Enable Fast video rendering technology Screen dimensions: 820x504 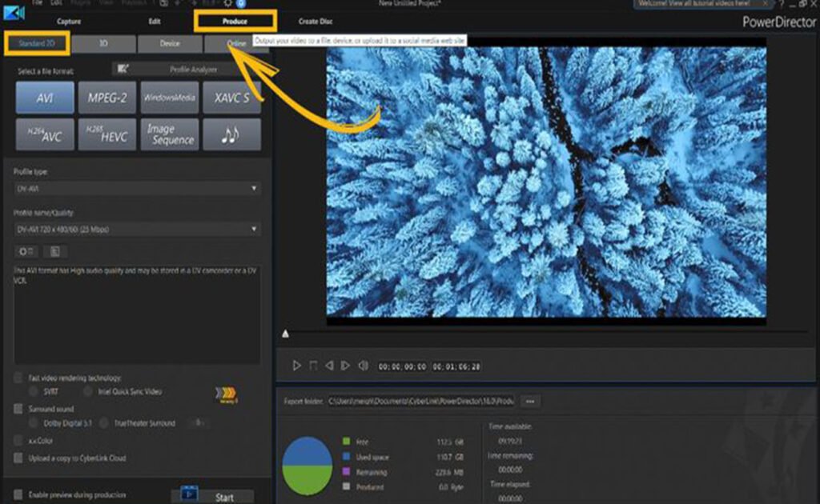(x=18, y=378)
